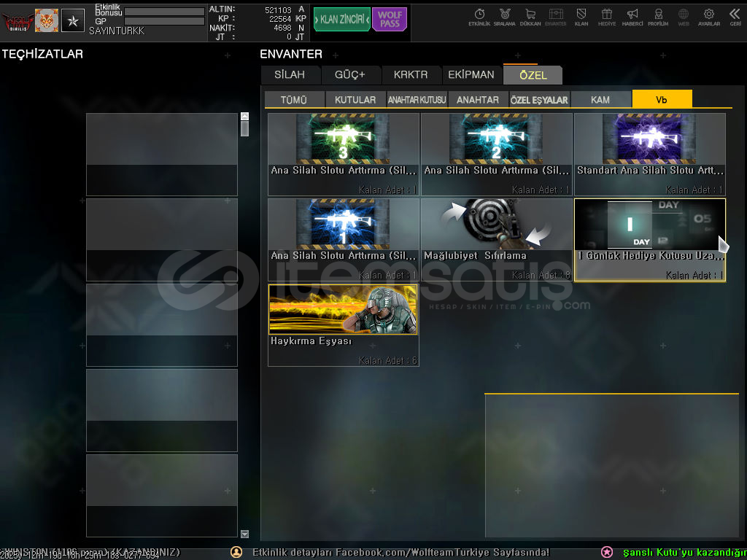Click the Klan Zinciri green button
Viewport: 747px width, 560px height.
tap(341, 20)
